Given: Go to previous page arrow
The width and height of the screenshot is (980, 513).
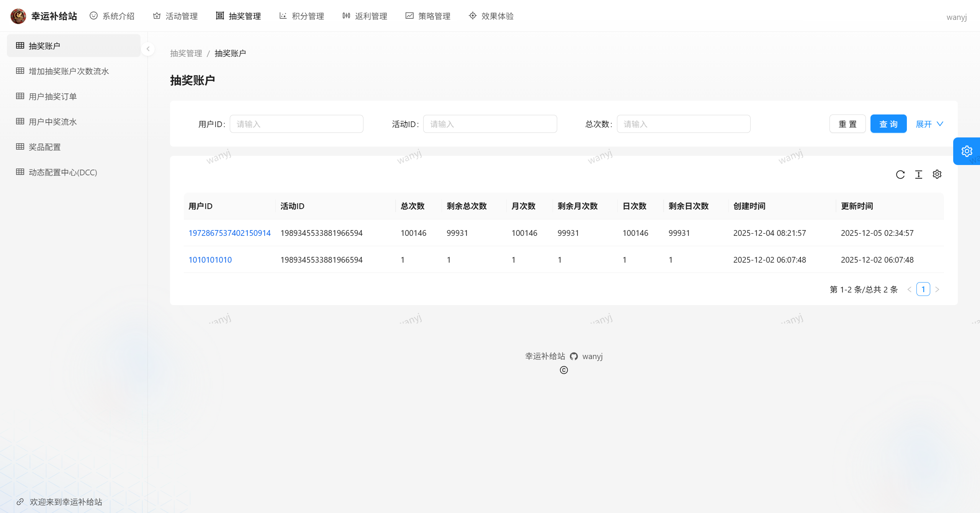Looking at the screenshot, I should click(x=909, y=289).
